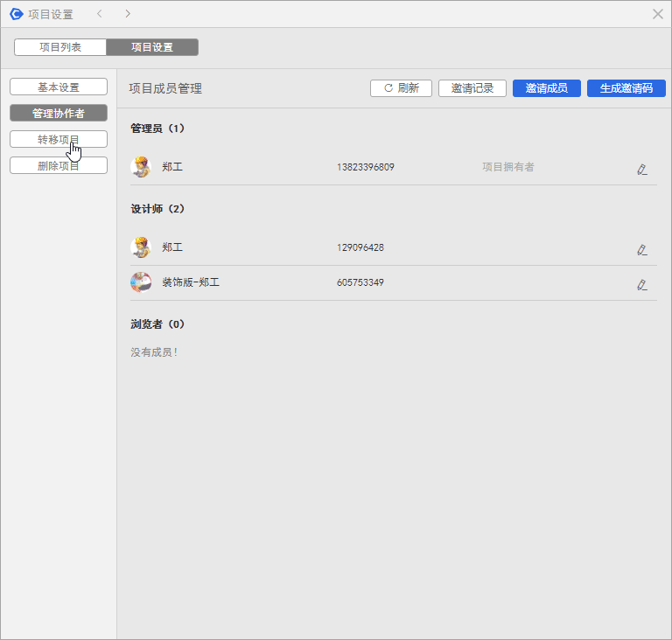
Task: Switch to the 项目列表 tab
Action: coord(60,47)
